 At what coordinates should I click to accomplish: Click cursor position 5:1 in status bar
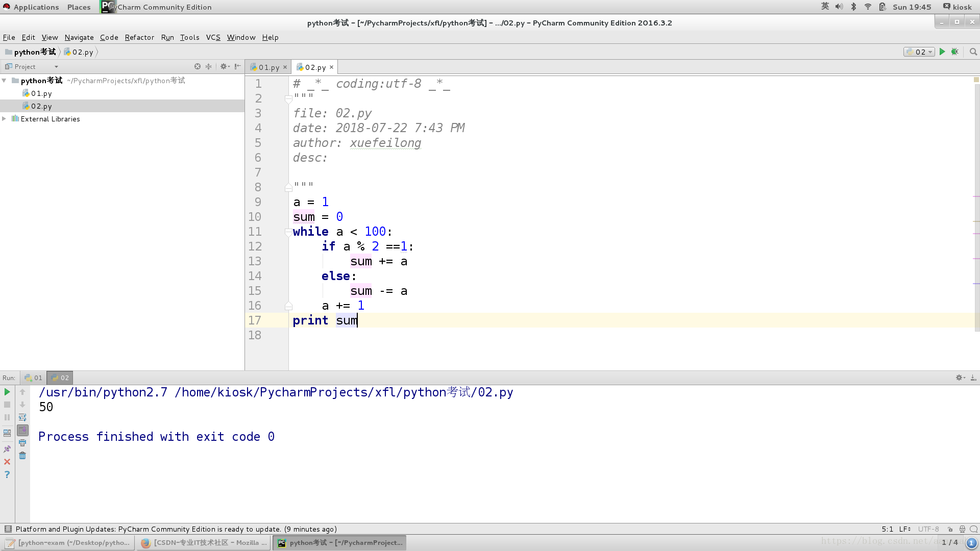887,529
